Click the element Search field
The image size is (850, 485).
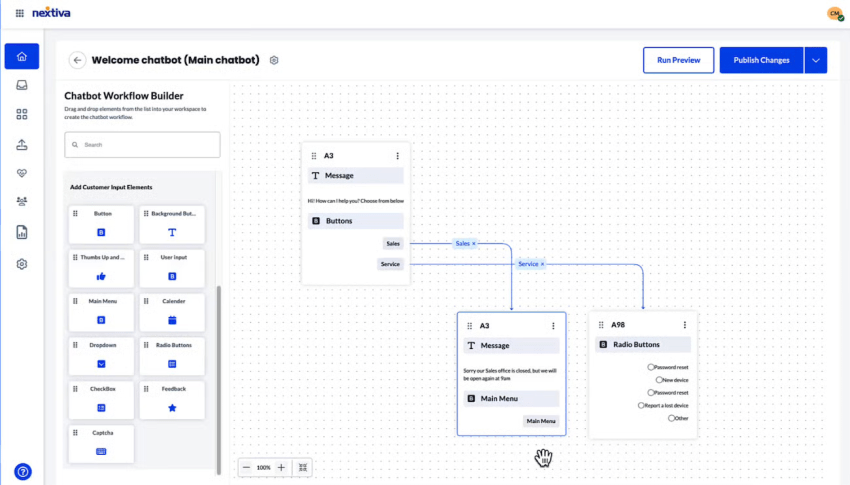(x=142, y=145)
